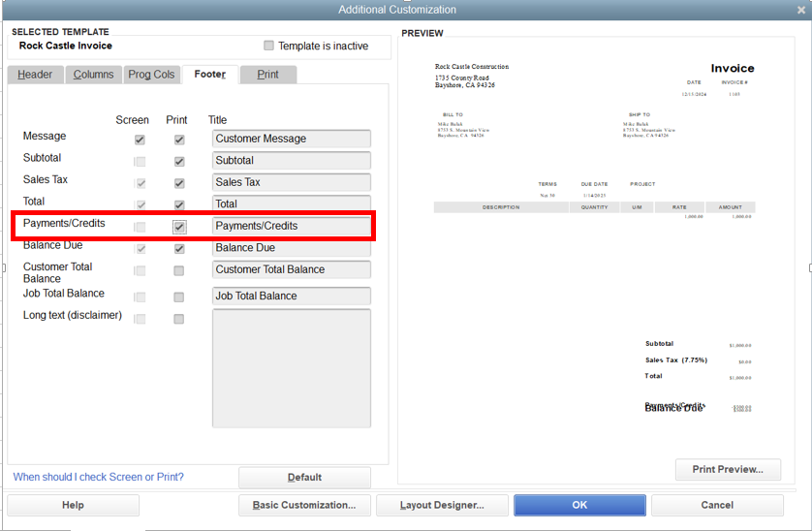Toggle Subtotal Screen checkbox
Screen dimensions: 812x531
point(140,162)
